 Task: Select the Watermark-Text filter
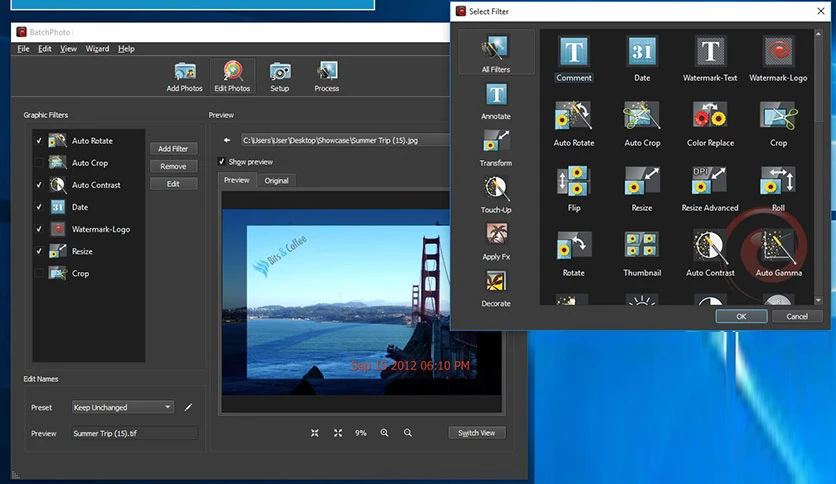click(710, 59)
